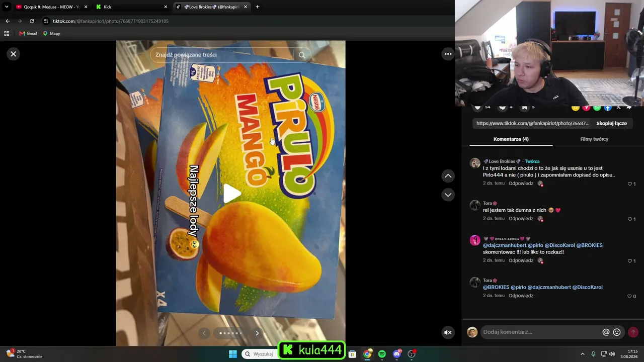
Task: Show the next photo in the carousel
Action: tap(257, 333)
